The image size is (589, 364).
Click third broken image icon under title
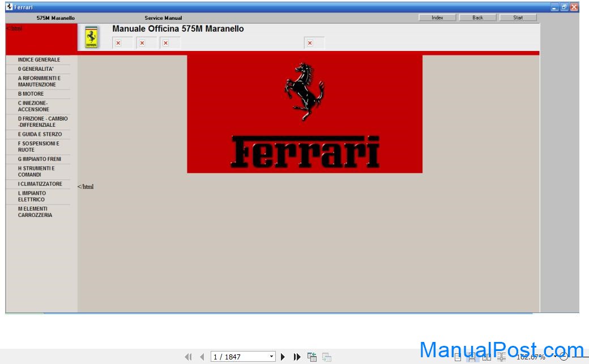(x=165, y=43)
